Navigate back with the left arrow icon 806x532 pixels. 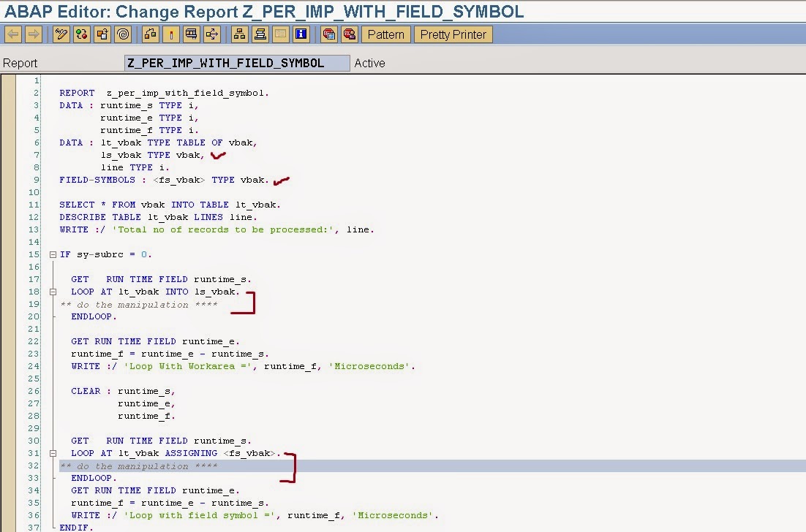[x=12, y=33]
